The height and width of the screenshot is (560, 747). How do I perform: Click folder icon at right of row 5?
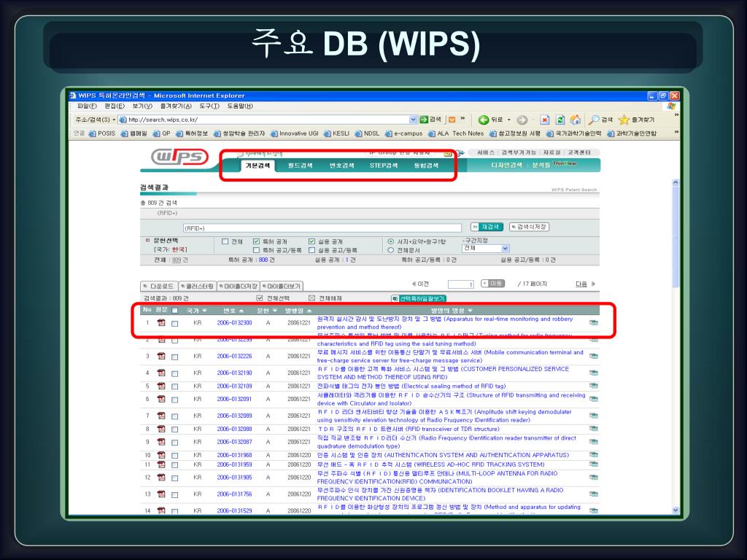[x=594, y=386]
